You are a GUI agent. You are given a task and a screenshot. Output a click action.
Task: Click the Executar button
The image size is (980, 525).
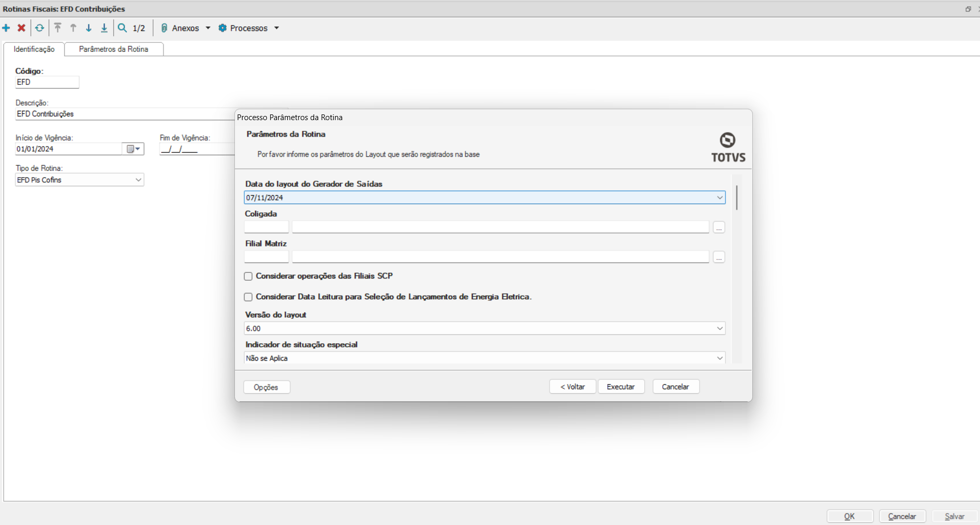(x=621, y=387)
